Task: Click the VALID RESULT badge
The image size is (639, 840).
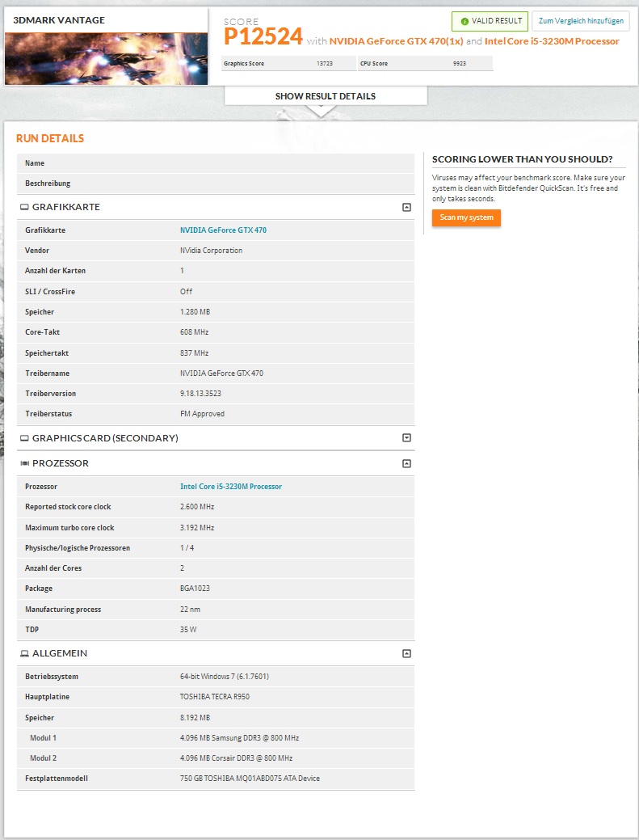Action: point(490,22)
